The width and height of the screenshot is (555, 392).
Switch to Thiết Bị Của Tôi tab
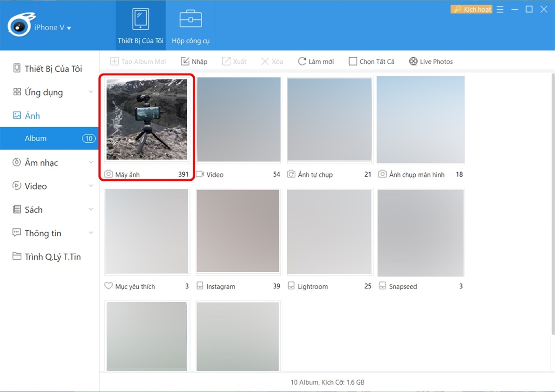point(141,25)
